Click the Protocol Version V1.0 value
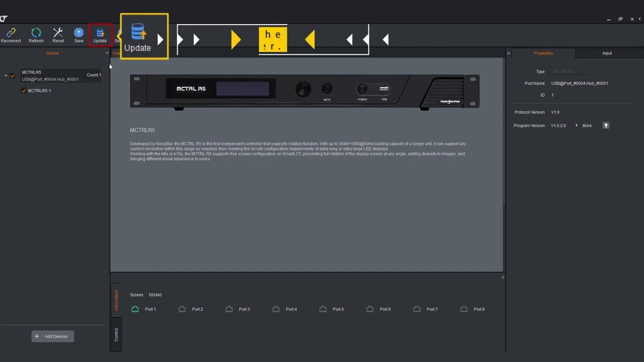 tap(555, 112)
